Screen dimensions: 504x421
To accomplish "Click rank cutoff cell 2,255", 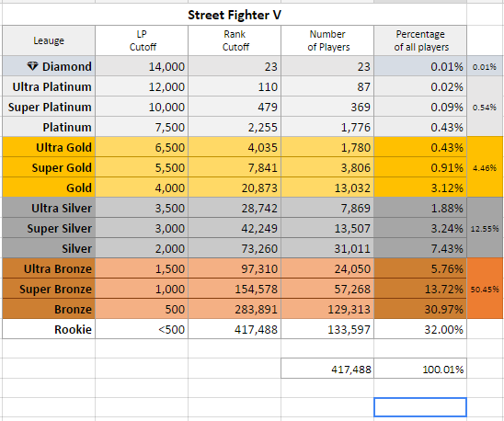I will (235, 127).
